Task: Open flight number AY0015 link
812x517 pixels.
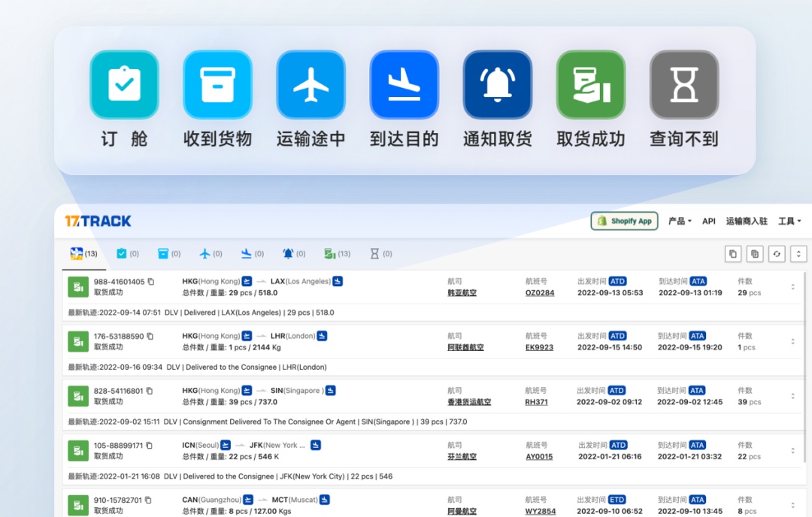Action: pos(539,456)
